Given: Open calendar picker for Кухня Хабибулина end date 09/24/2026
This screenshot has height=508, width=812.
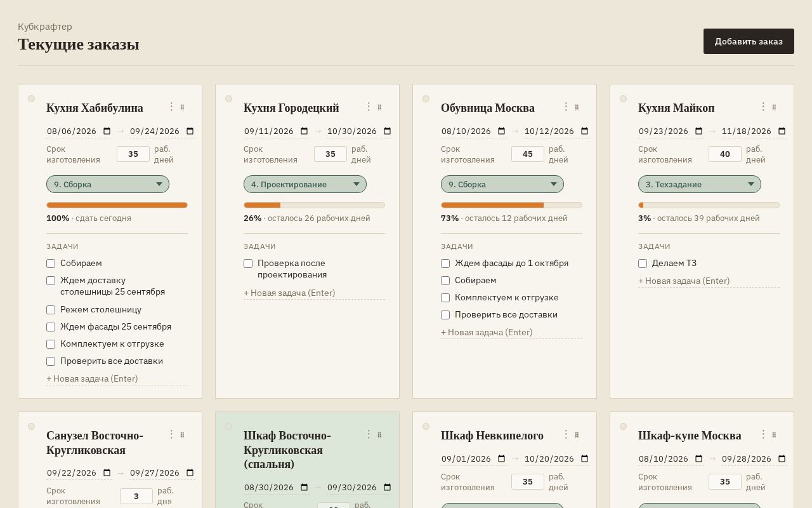Looking at the screenshot, I should coord(190,131).
